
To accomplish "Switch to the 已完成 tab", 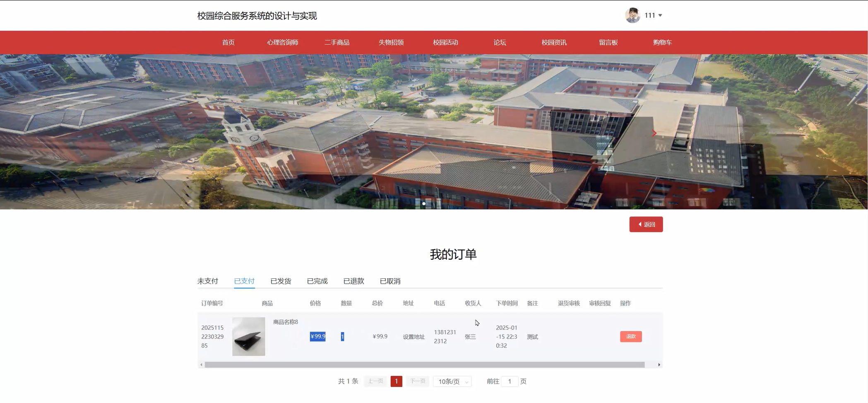I will tap(317, 281).
